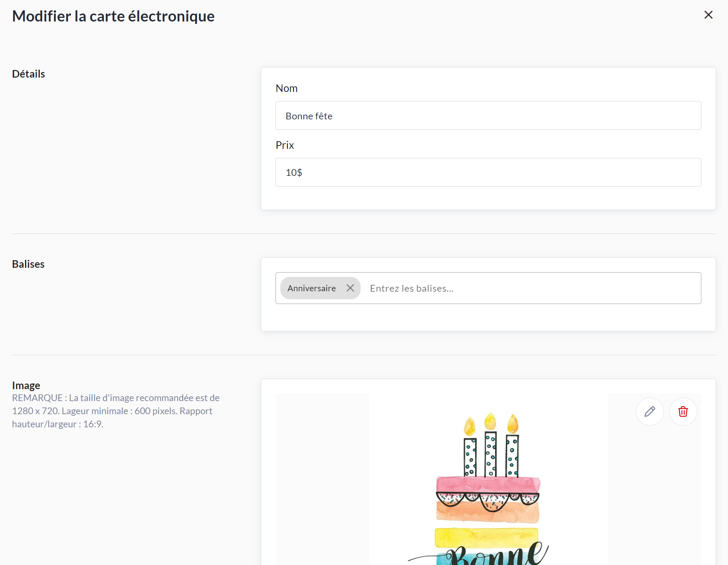Click the grey left margin of image preview

tap(322, 477)
